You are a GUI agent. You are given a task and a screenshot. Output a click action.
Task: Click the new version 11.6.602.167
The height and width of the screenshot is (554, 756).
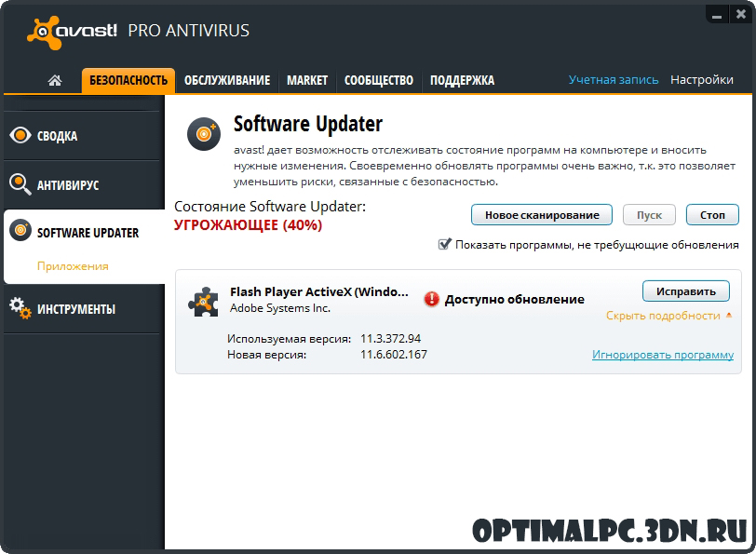click(x=394, y=355)
